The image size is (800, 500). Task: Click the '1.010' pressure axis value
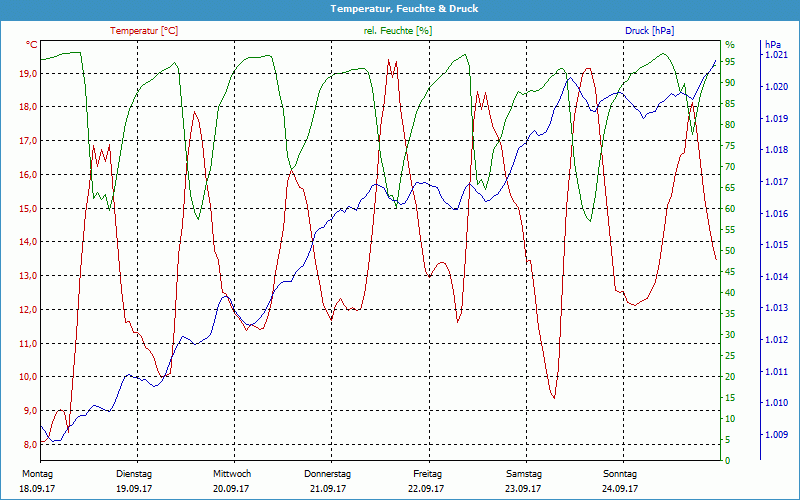(777, 403)
